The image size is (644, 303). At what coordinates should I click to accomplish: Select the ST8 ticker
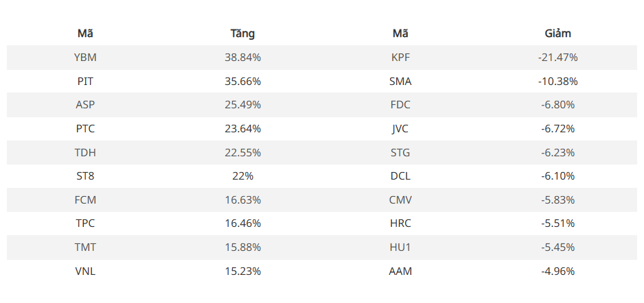(x=85, y=176)
